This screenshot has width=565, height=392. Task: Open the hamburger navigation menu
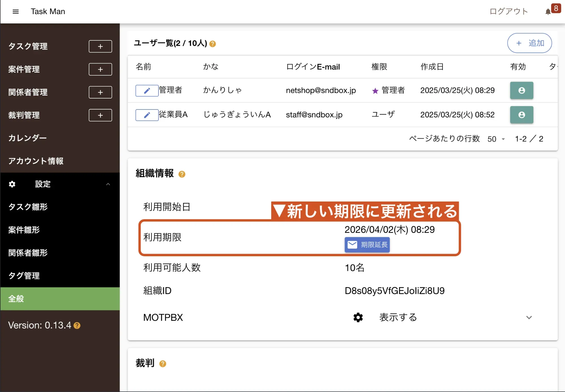point(16,12)
